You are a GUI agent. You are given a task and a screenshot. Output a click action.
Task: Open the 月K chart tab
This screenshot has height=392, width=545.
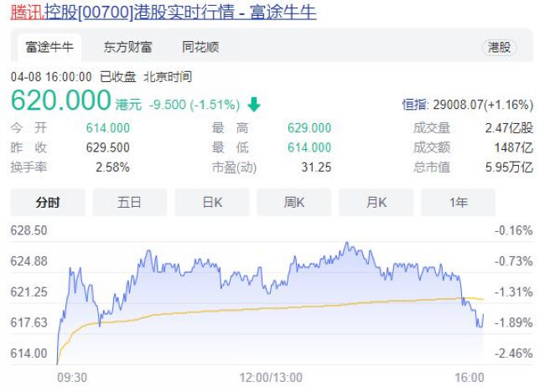[x=376, y=202]
